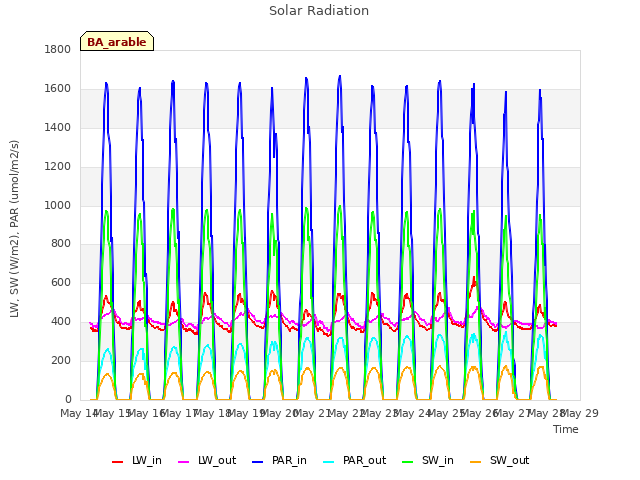Click the PAR_out cyan legend swatch
The width and height of the screenshot is (640, 480).
[328, 462]
